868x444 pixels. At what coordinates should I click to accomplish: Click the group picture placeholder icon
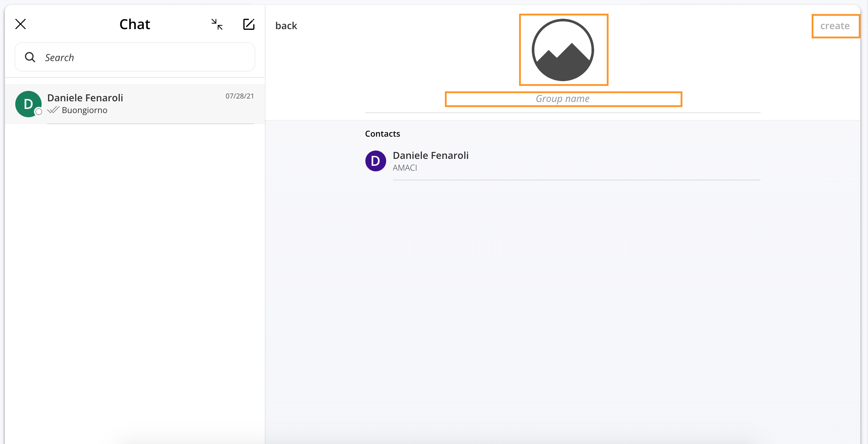coord(563,50)
